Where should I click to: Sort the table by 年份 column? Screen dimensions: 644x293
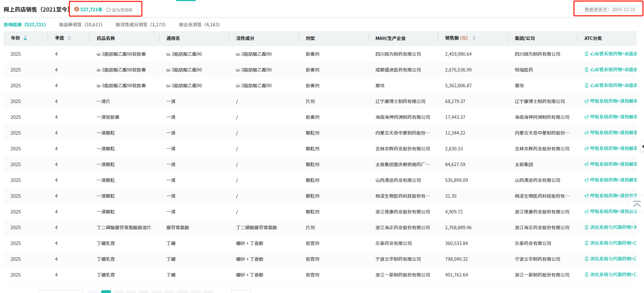[25, 38]
